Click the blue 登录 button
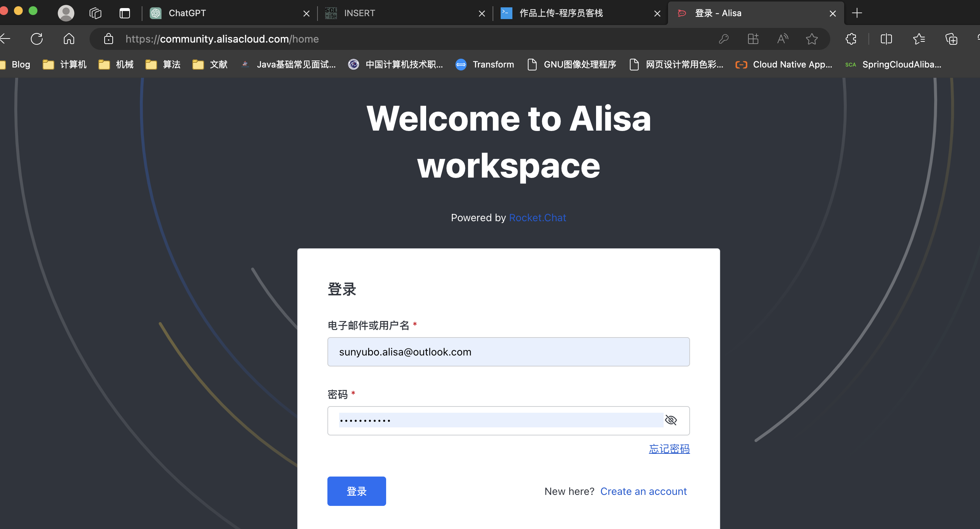980x529 pixels. [356, 491]
